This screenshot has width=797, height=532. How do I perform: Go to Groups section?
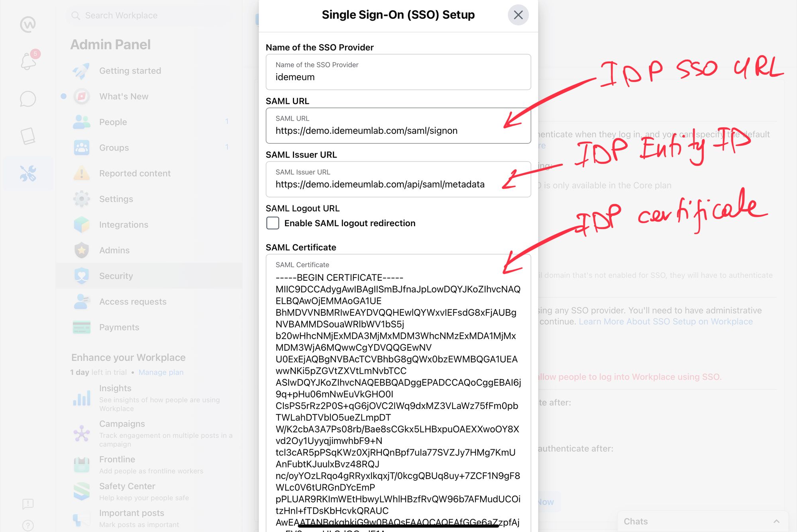pos(149,148)
